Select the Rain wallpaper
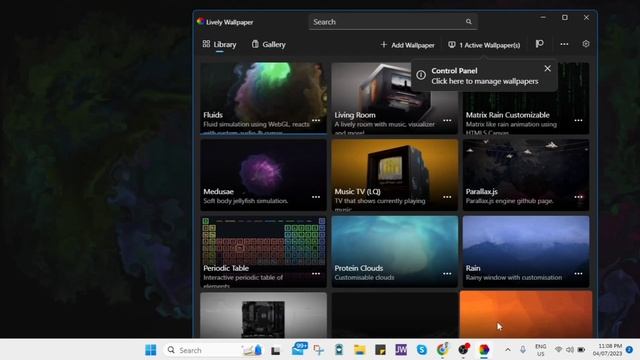 click(526, 251)
